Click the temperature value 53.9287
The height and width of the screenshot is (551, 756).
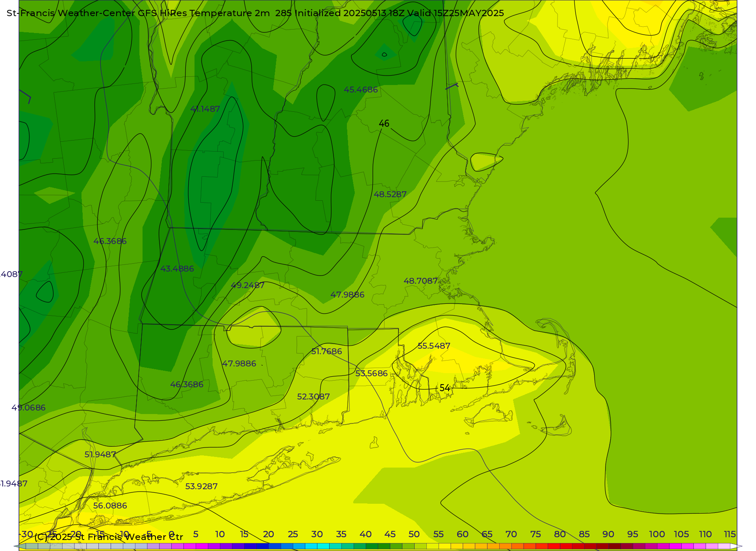click(x=202, y=486)
